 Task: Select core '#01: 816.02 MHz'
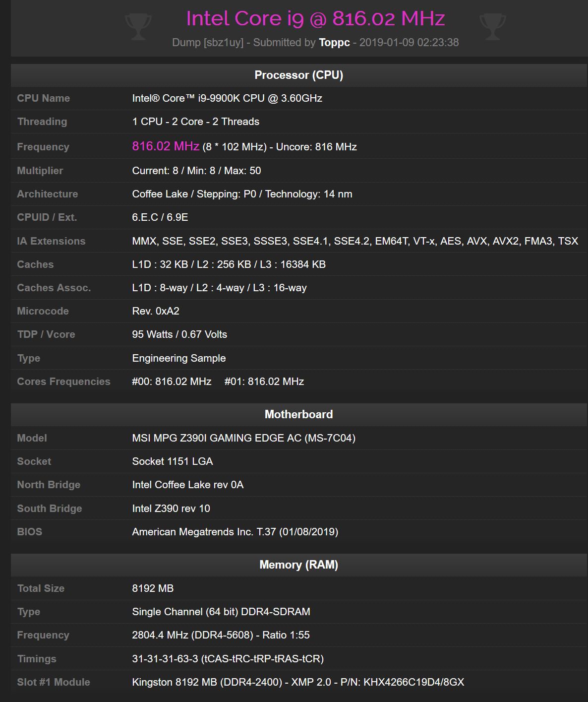click(x=264, y=382)
